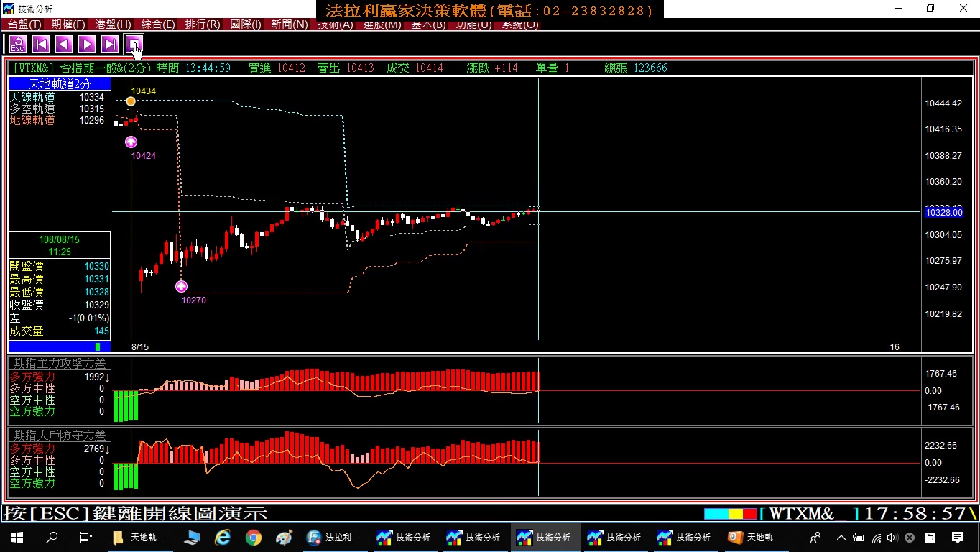The width and height of the screenshot is (980, 552).
Task: Click the 地線軌道 label
Action: tap(32, 120)
